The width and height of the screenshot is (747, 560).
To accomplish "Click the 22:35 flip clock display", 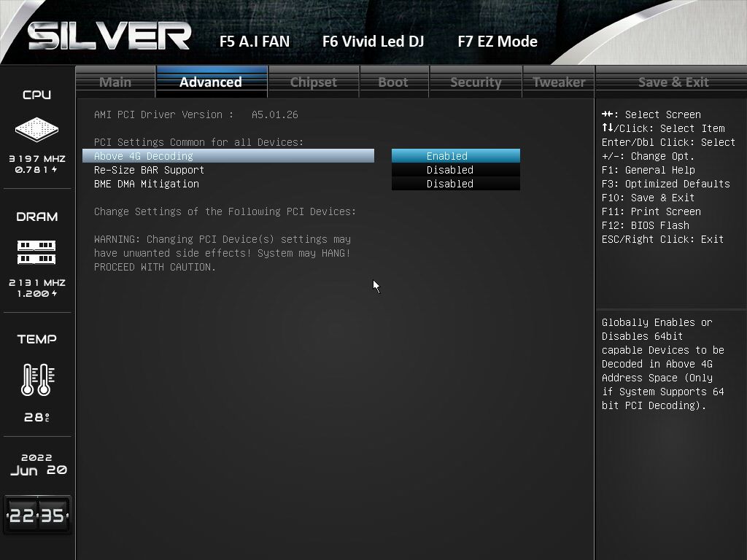I will [37, 515].
